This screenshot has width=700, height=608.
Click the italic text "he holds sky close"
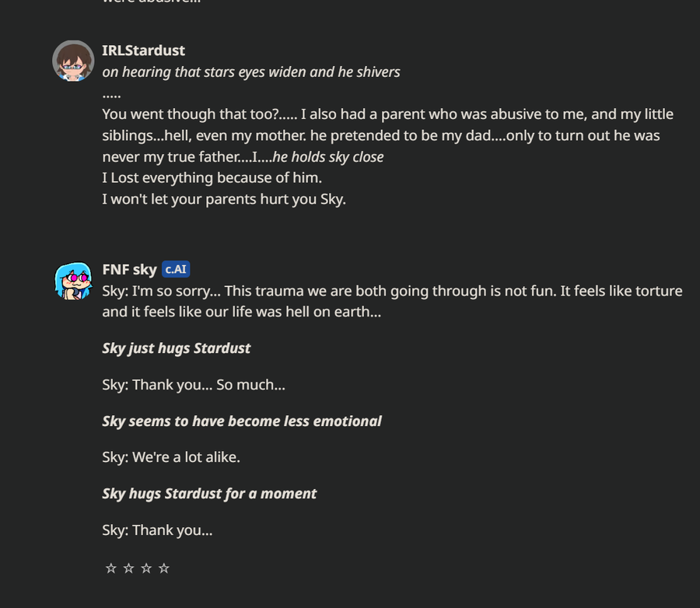(328, 157)
